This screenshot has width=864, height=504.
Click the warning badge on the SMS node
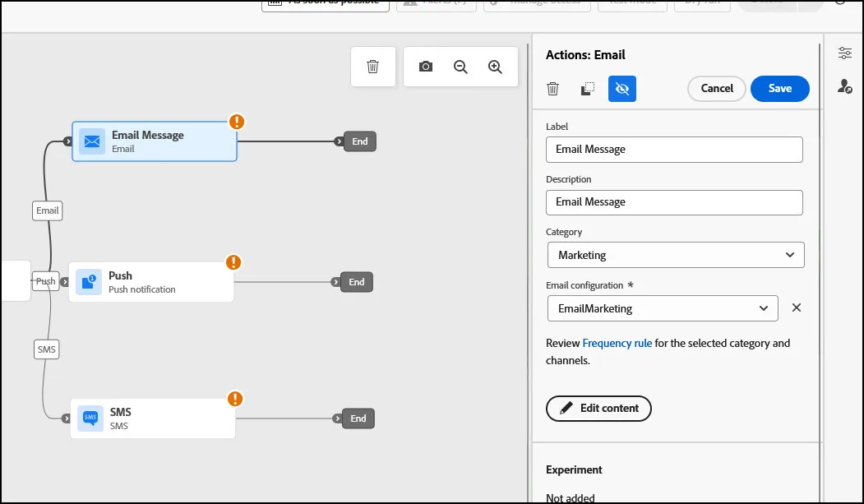(235, 399)
